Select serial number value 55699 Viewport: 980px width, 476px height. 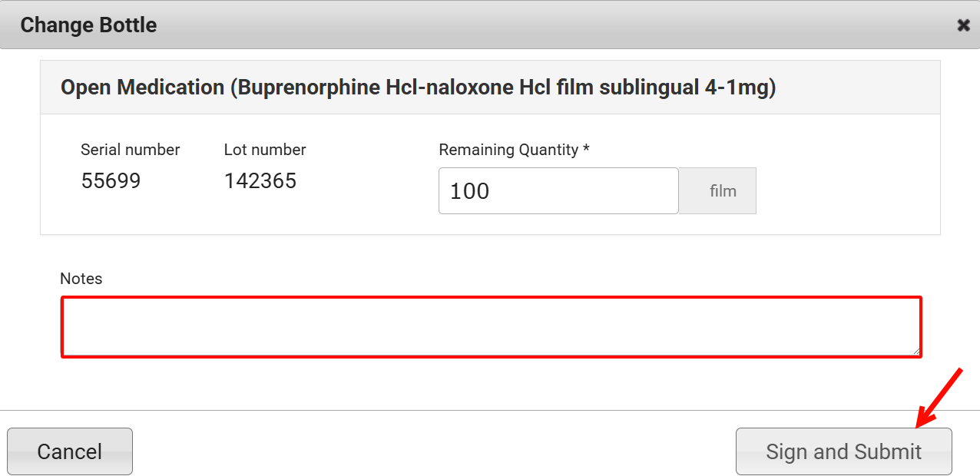[111, 181]
